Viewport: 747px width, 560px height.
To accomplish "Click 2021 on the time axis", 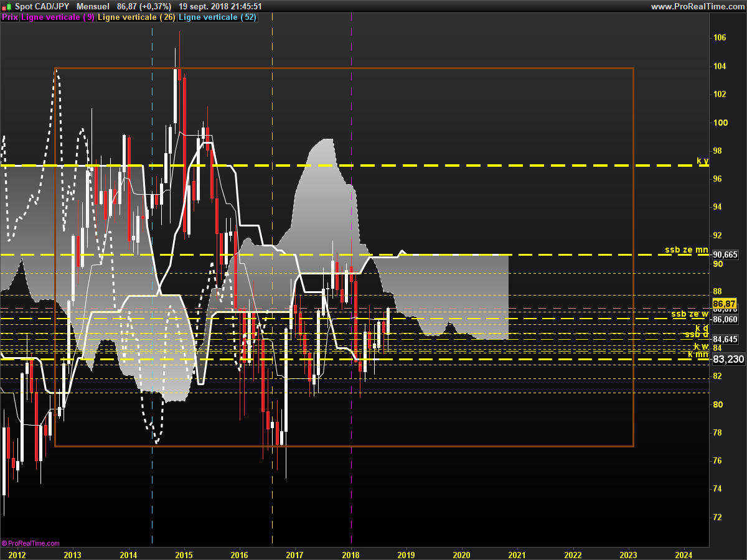I will pyautogui.click(x=517, y=554).
